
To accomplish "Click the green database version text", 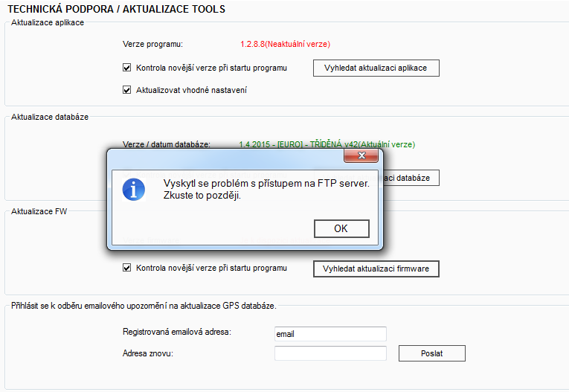I will pyautogui.click(x=327, y=144).
